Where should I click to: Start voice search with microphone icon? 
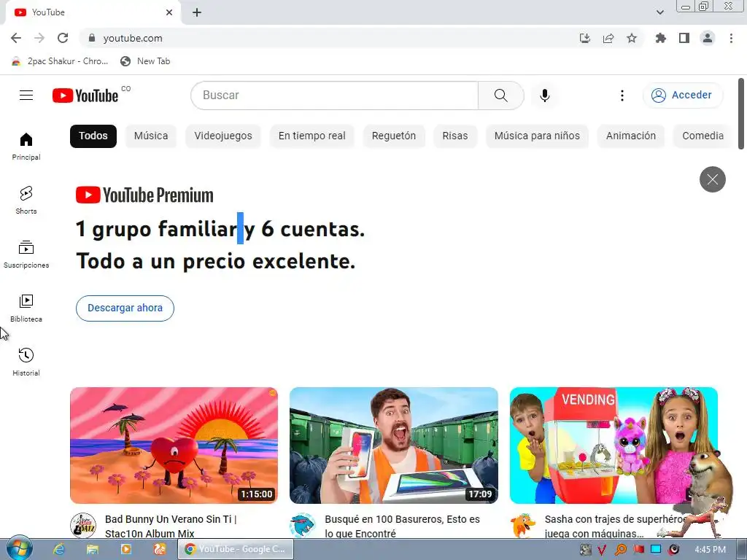tap(544, 96)
